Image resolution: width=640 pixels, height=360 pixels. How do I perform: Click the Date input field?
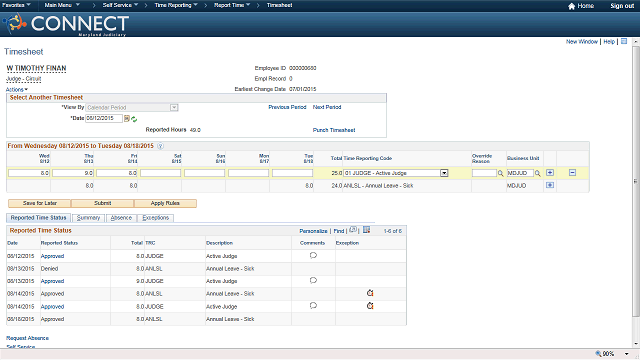coord(104,118)
